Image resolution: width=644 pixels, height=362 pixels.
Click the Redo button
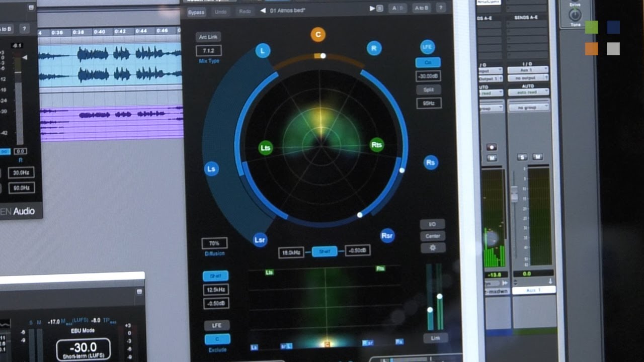[x=245, y=11]
